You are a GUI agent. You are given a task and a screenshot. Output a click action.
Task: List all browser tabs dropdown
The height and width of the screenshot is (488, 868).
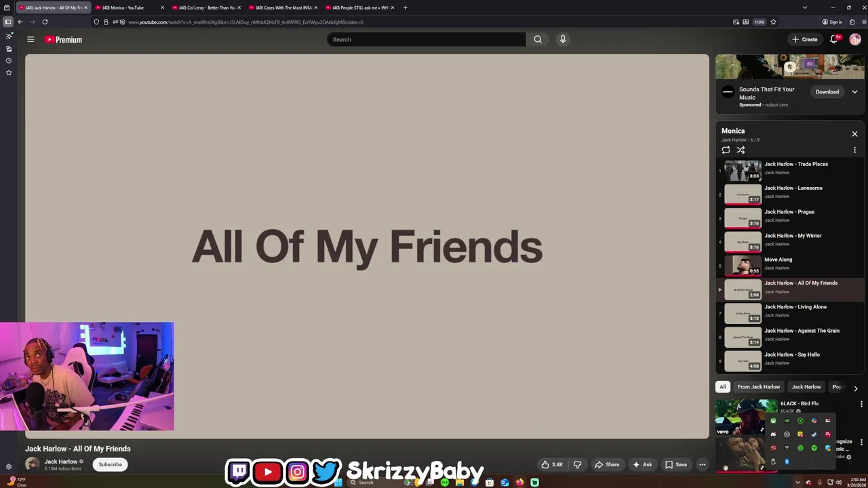coord(805,7)
